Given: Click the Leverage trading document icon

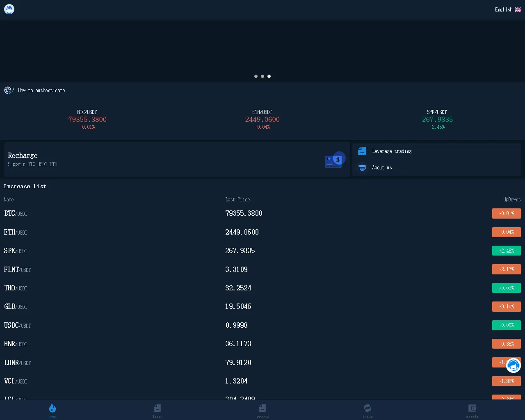Looking at the screenshot, I should [362, 151].
